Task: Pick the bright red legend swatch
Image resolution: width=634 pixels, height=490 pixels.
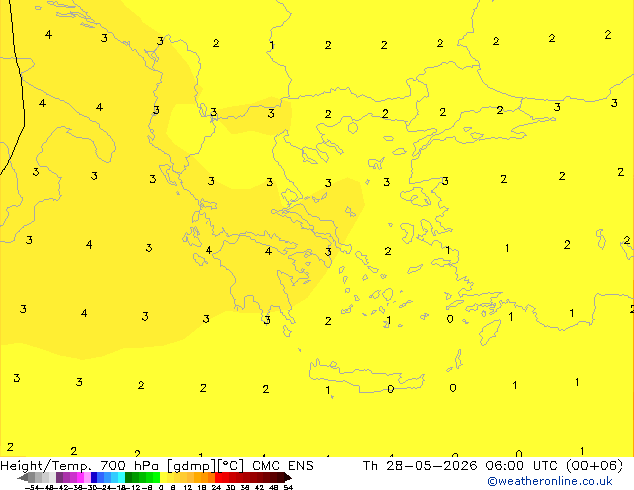Action: coord(218,477)
